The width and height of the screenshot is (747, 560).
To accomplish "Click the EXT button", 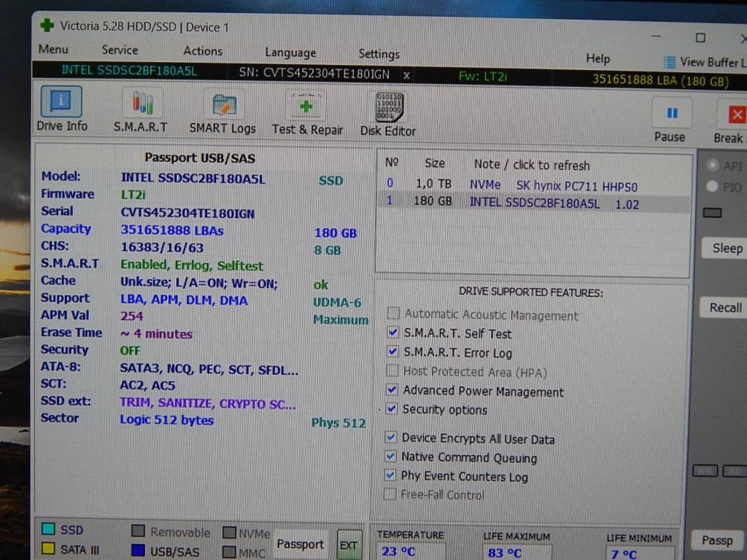I will [349, 545].
